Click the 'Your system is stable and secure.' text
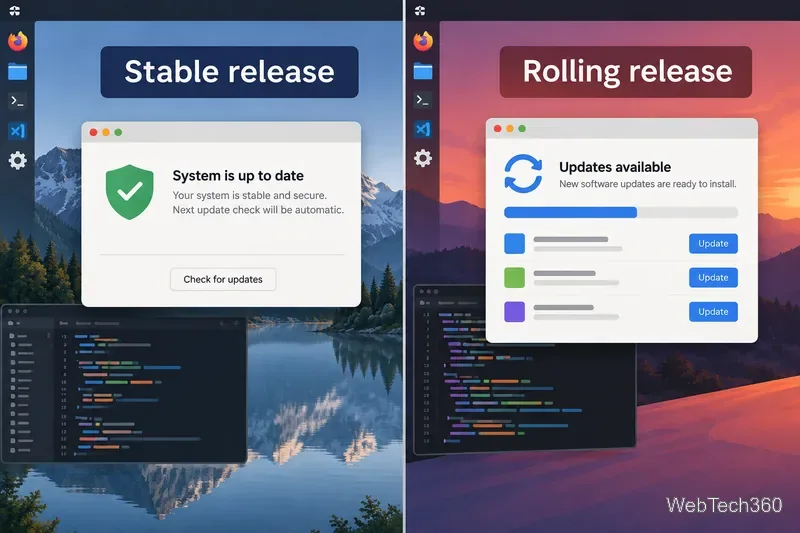800x533 pixels. 249,195
